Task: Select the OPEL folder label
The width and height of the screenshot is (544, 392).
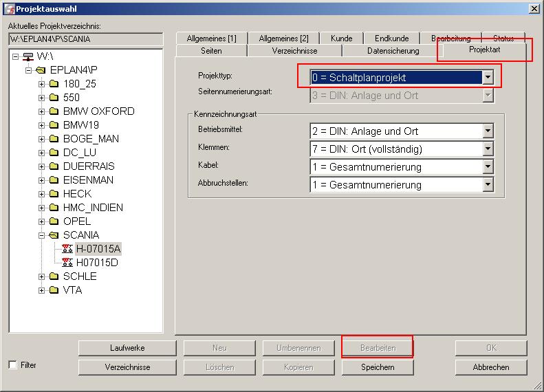Action: [x=77, y=221]
